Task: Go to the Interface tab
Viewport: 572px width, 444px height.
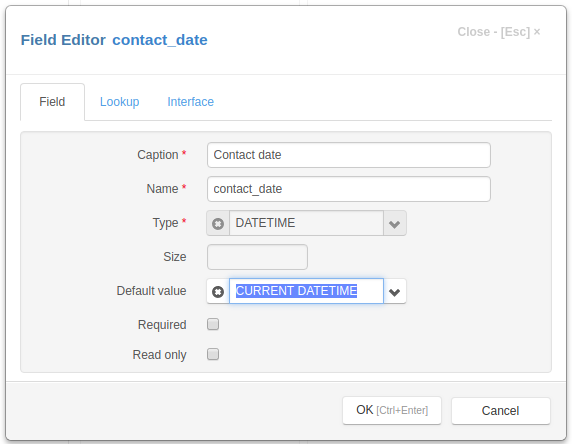Action: click(x=190, y=102)
